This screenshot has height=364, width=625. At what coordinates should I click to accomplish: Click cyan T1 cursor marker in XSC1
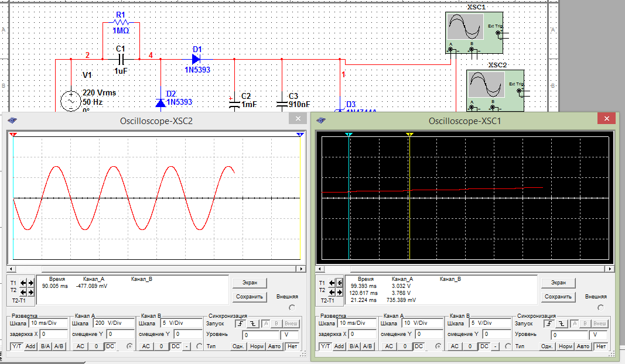click(x=349, y=135)
